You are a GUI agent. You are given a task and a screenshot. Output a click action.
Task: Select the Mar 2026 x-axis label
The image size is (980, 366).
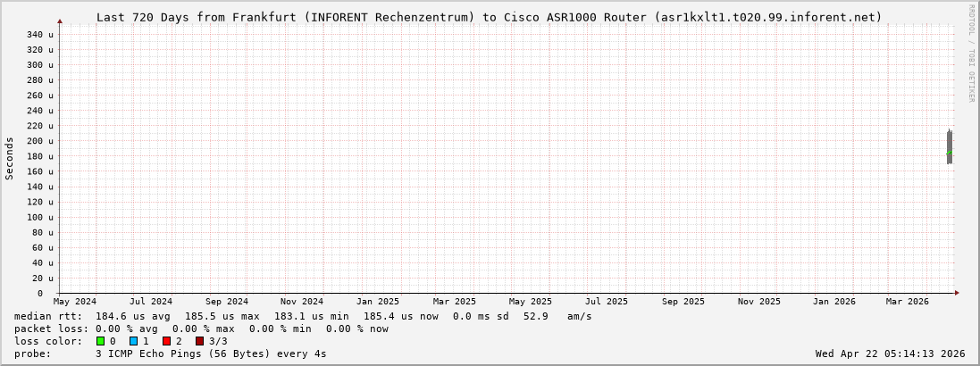[908, 302]
